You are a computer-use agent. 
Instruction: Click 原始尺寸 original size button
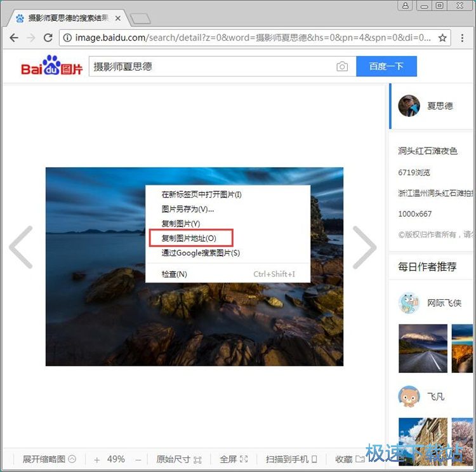tap(179, 459)
